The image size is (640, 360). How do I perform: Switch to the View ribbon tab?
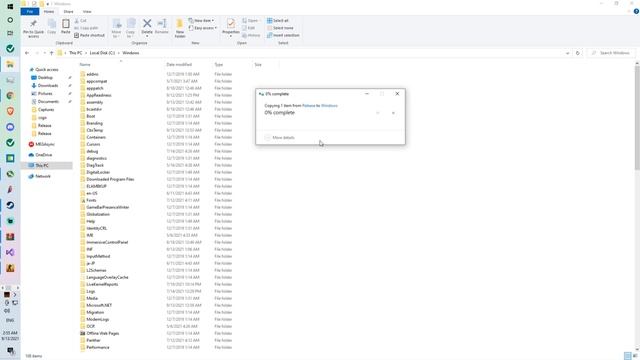coord(87,11)
